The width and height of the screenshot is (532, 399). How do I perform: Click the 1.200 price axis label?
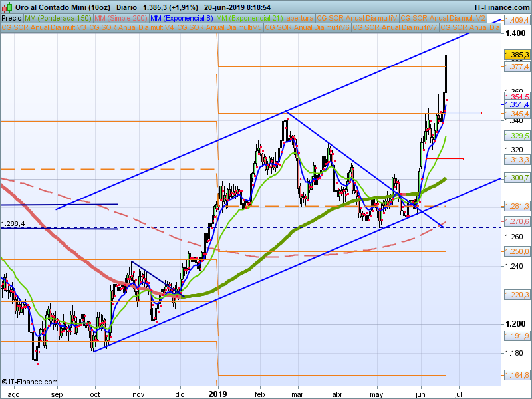tap(515, 324)
